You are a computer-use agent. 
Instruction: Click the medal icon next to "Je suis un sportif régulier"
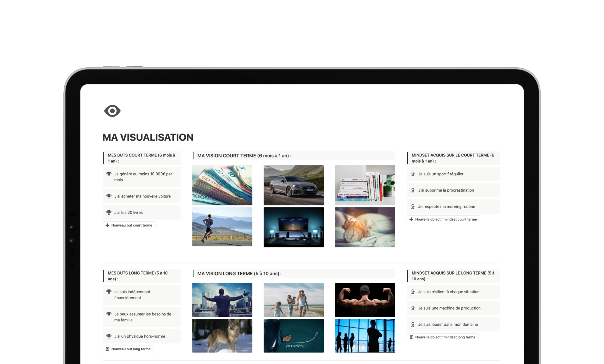point(413,174)
